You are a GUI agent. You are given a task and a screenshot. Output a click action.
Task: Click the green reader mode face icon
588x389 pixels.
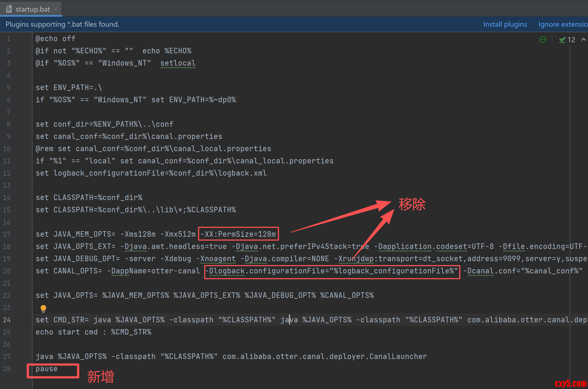point(543,40)
